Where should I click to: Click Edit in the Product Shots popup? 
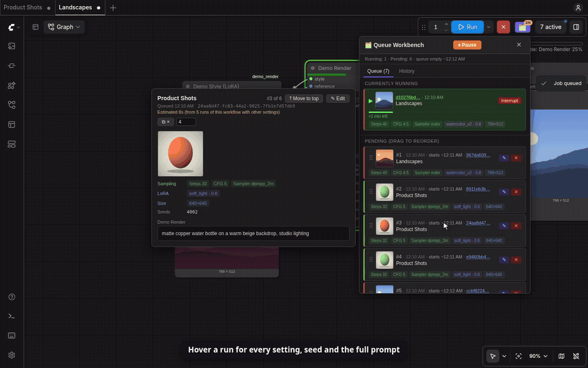(x=338, y=98)
